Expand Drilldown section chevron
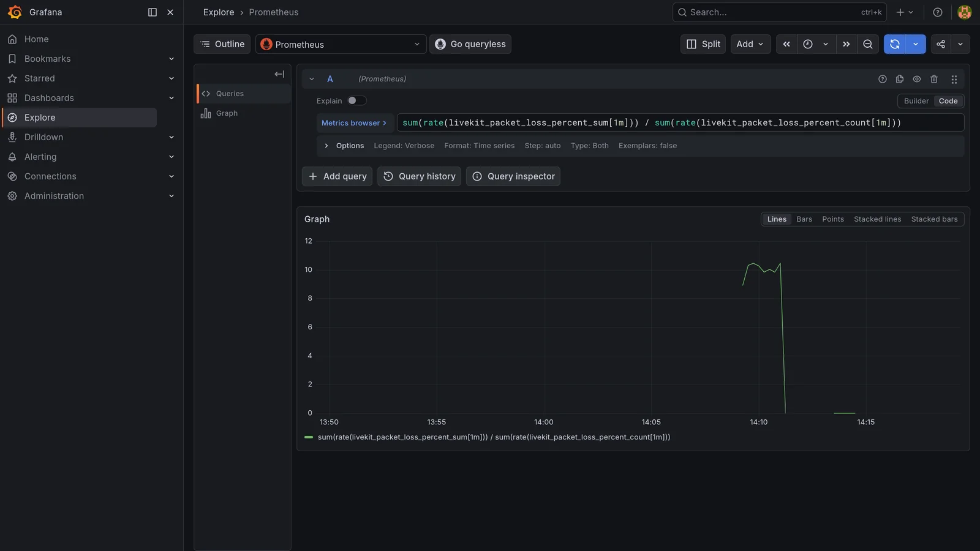This screenshot has height=551, width=980. point(171,137)
